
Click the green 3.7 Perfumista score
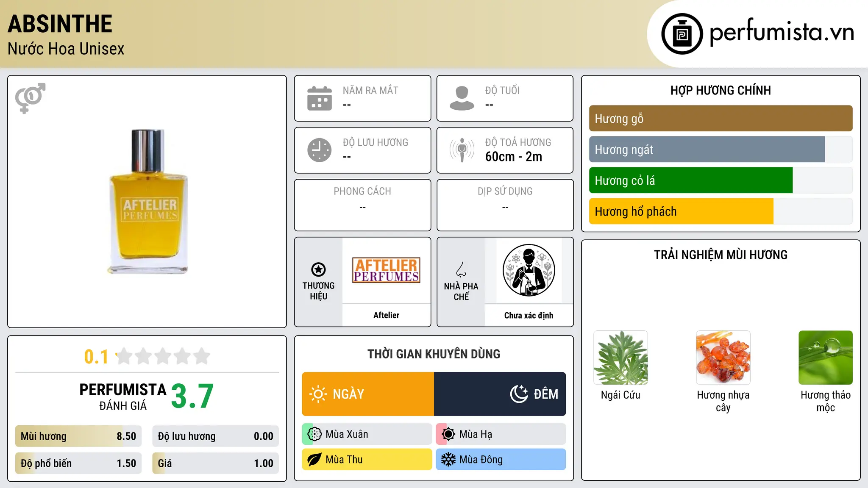192,396
